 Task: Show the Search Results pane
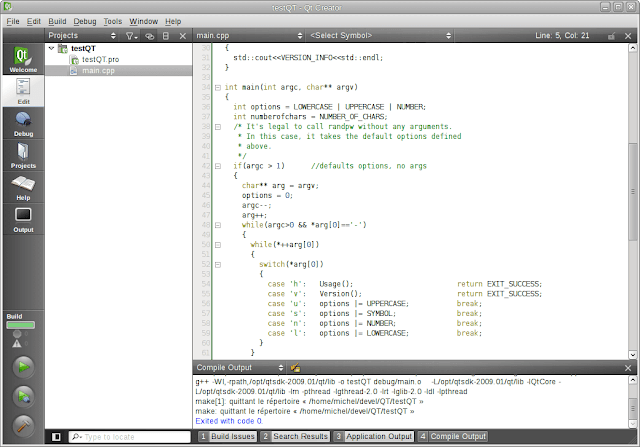click(x=296, y=437)
